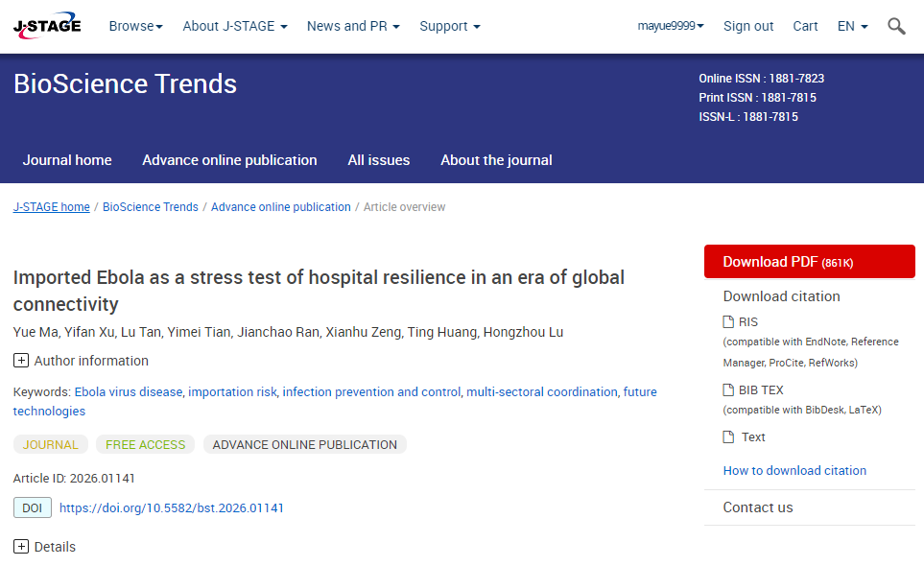
Task: Click the article title text
Action: (x=319, y=291)
